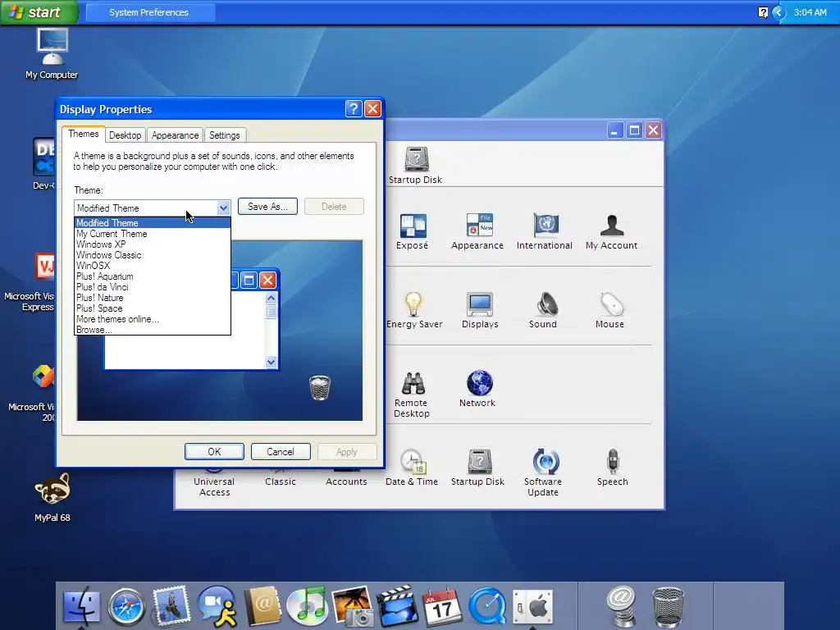Open Displays preferences
The image size is (840, 630).
(480, 310)
